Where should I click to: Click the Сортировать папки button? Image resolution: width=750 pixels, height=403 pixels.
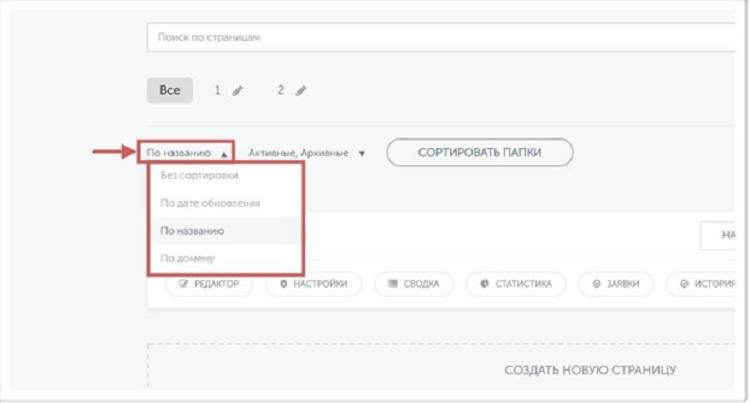[x=480, y=152]
